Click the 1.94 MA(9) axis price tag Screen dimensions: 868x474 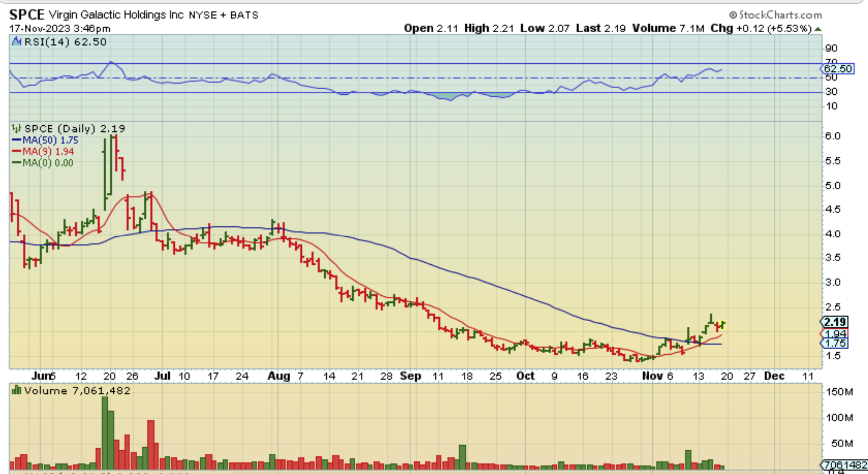(x=835, y=334)
